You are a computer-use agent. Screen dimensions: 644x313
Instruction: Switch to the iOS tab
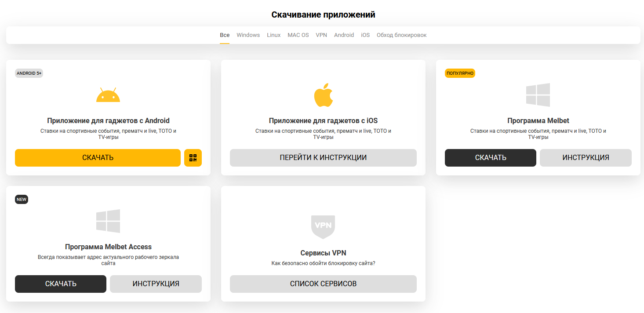pyautogui.click(x=365, y=35)
